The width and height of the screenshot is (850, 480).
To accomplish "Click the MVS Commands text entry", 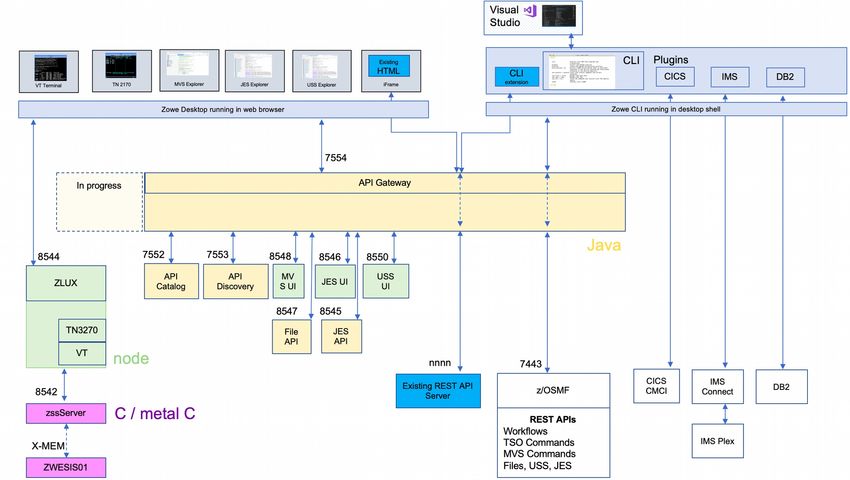I will click(539, 454).
